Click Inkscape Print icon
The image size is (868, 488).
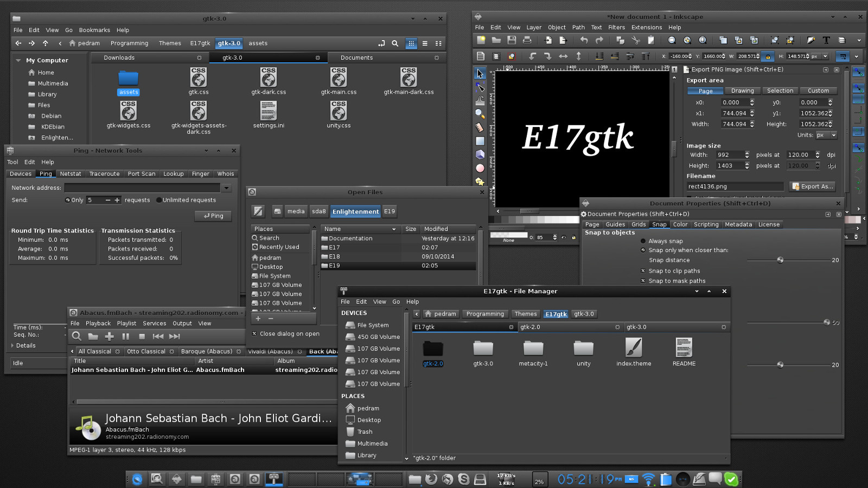click(x=527, y=40)
